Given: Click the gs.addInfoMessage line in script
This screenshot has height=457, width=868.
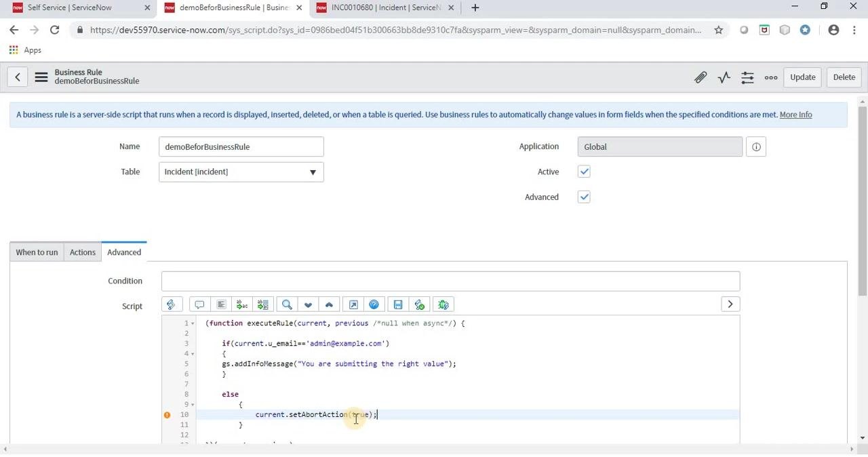Looking at the screenshot, I should pos(339,364).
